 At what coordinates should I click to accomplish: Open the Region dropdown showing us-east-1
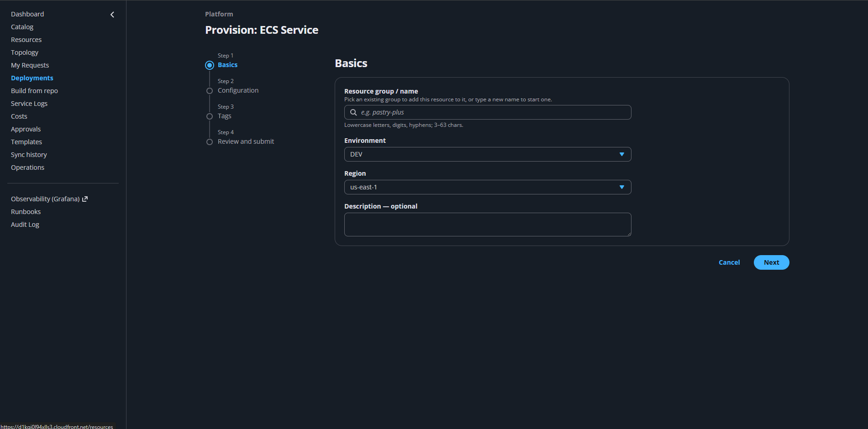(x=488, y=187)
